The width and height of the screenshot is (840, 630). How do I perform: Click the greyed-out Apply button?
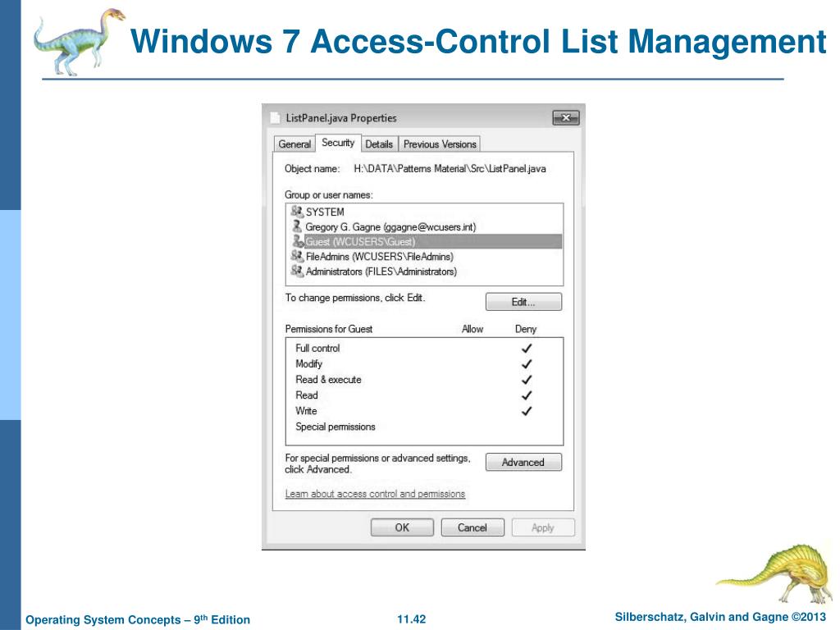(543, 527)
